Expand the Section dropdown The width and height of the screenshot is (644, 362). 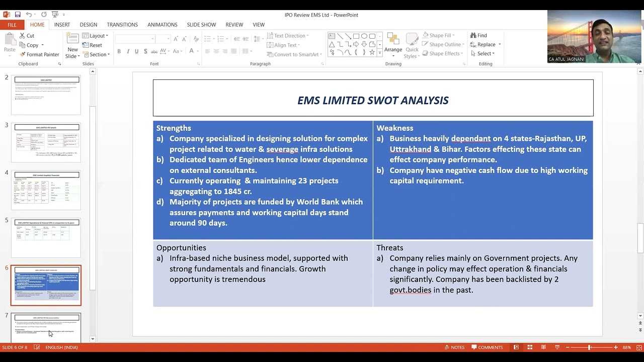96,54
